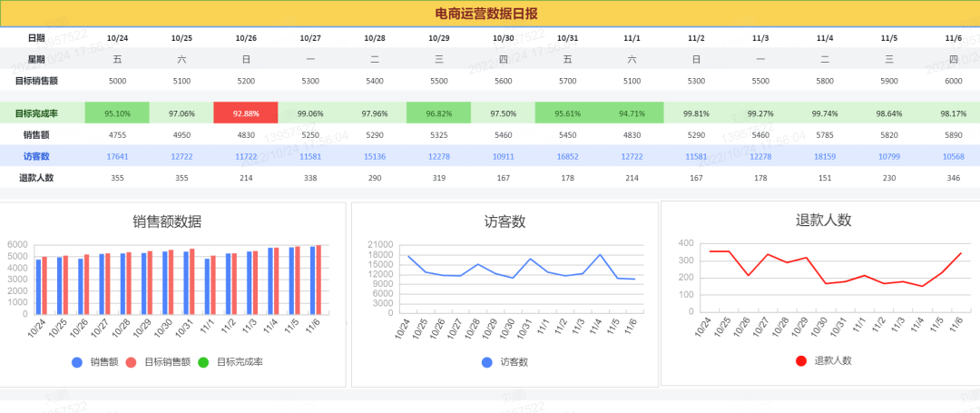Select the 5450 sales amount cell

pyautogui.click(x=567, y=134)
